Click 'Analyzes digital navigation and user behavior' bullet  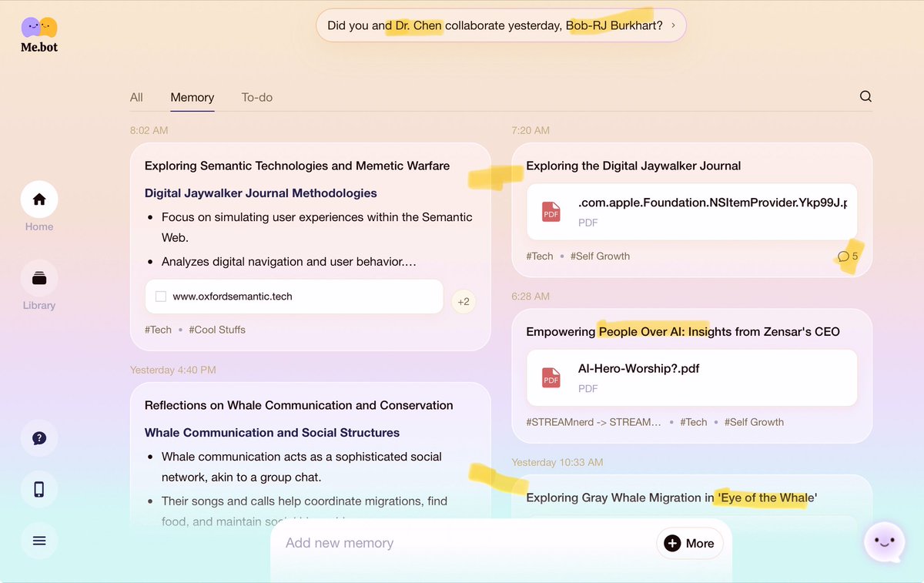(x=289, y=262)
